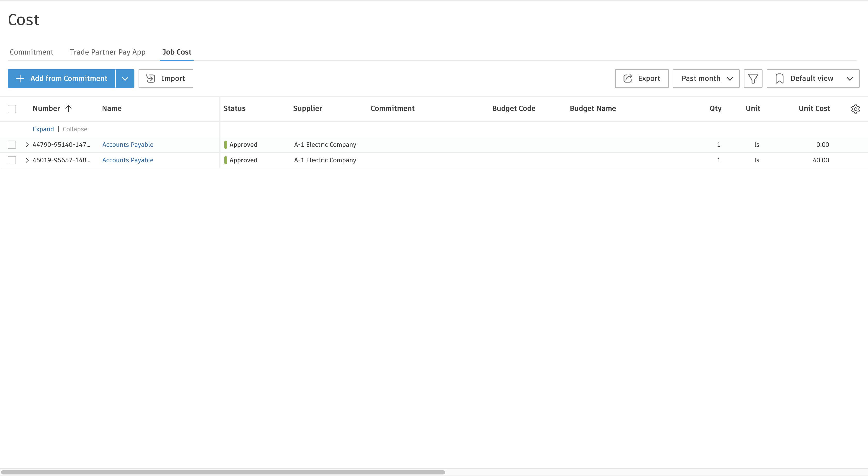The width and height of the screenshot is (868, 476).
Task: Click the Expand all link
Action: tap(43, 129)
